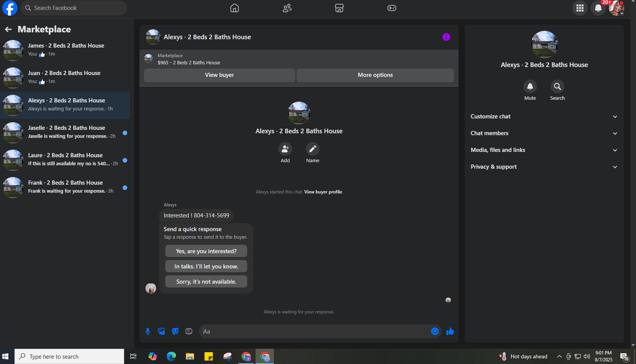
Task: Expand Media, files and links section
Action: 544,150
